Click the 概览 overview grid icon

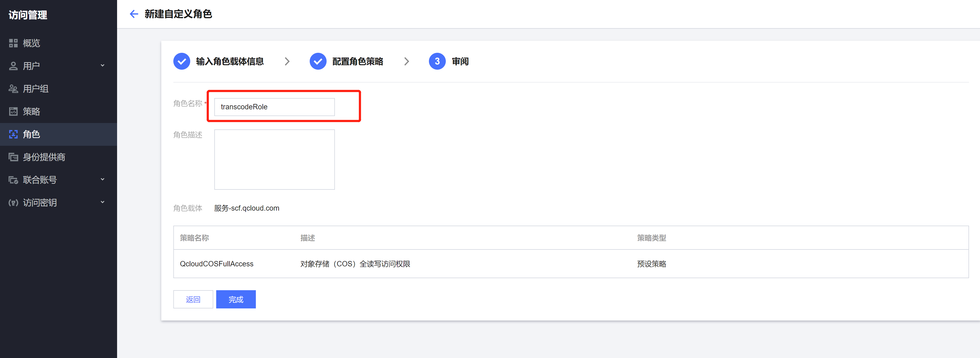[13, 43]
